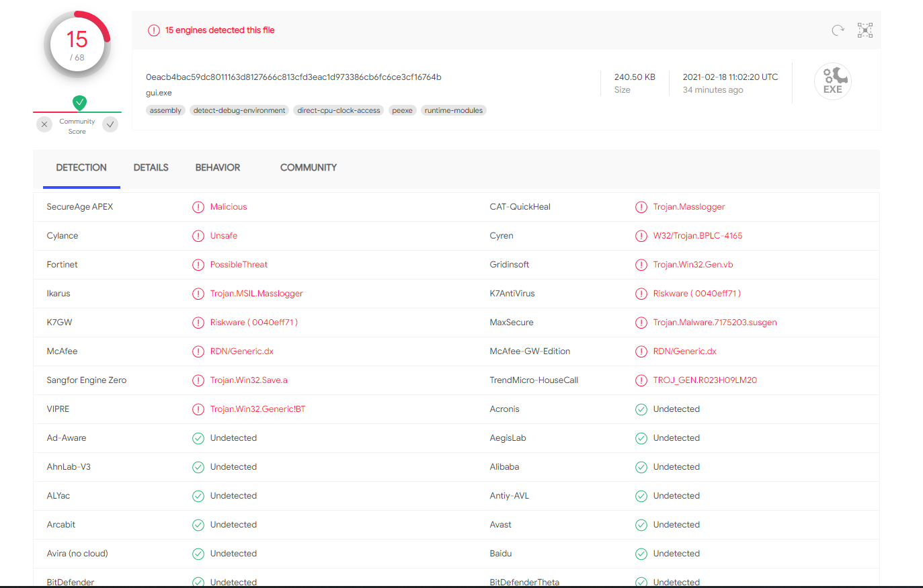The image size is (923, 588).
Task: Click the file SHA-256 hash text
Action: coord(294,77)
